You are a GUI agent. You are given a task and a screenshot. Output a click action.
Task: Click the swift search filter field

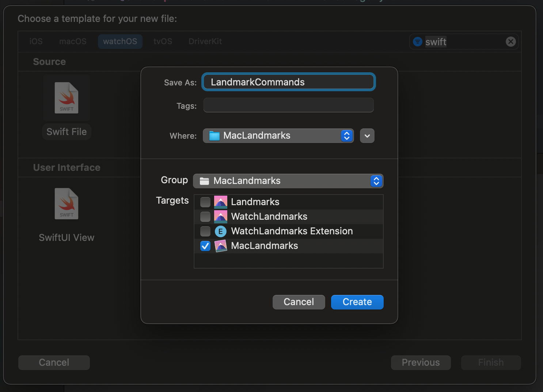point(464,42)
